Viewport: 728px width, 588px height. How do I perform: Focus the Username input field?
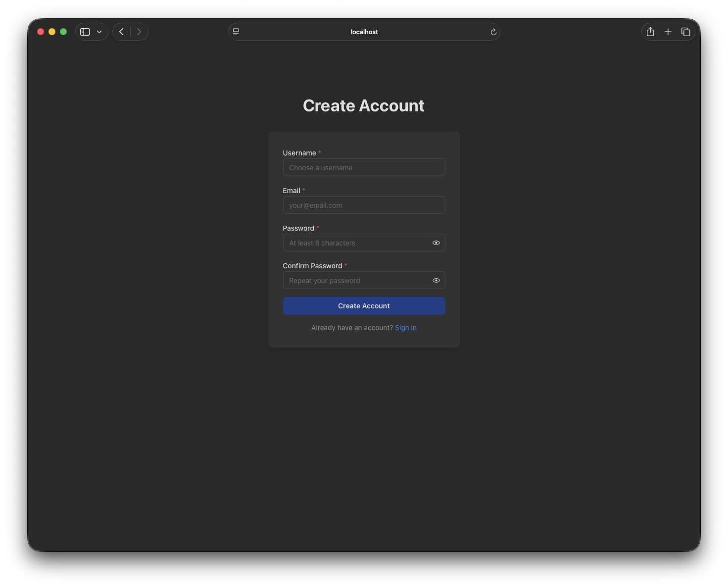[364, 167]
